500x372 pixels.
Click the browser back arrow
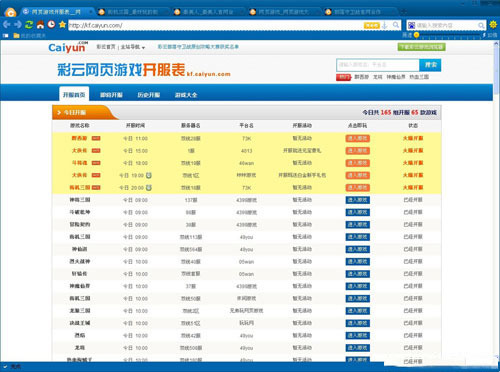(7, 24)
